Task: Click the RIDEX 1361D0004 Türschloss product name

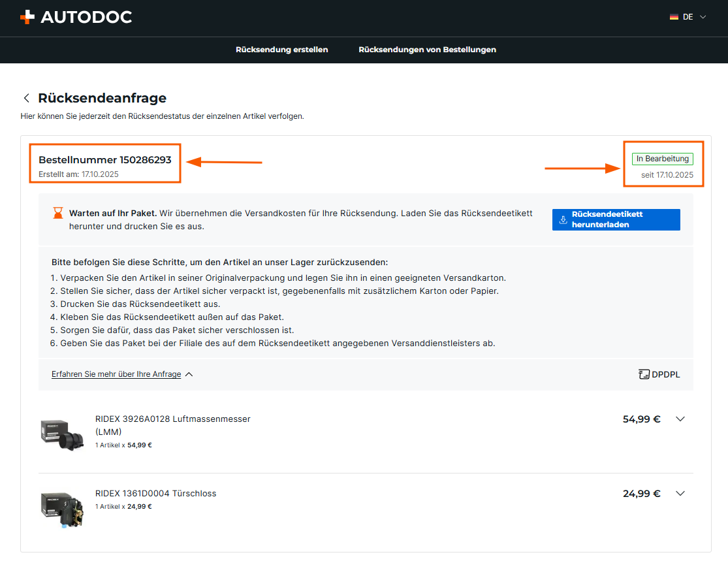Action: coord(155,493)
